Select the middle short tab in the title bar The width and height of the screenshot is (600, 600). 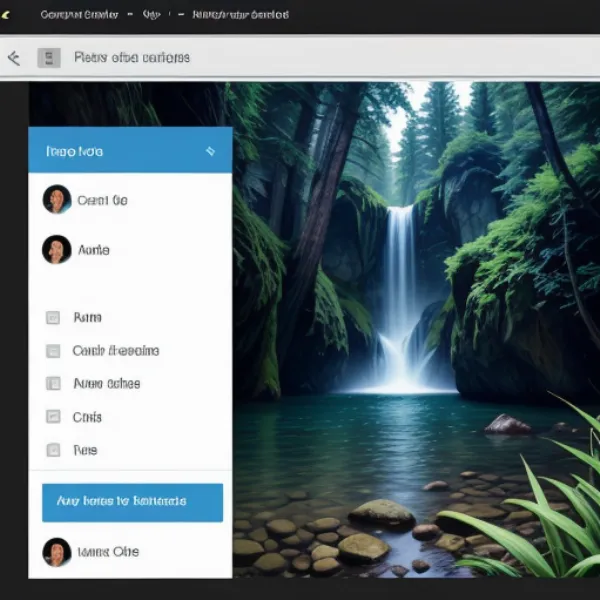click(x=152, y=15)
